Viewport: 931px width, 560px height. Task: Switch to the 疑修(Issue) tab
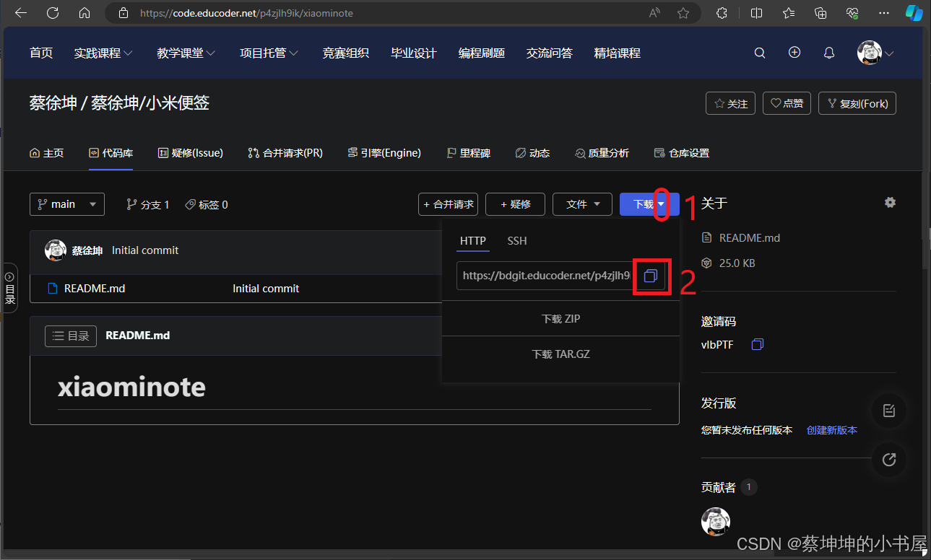point(191,153)
